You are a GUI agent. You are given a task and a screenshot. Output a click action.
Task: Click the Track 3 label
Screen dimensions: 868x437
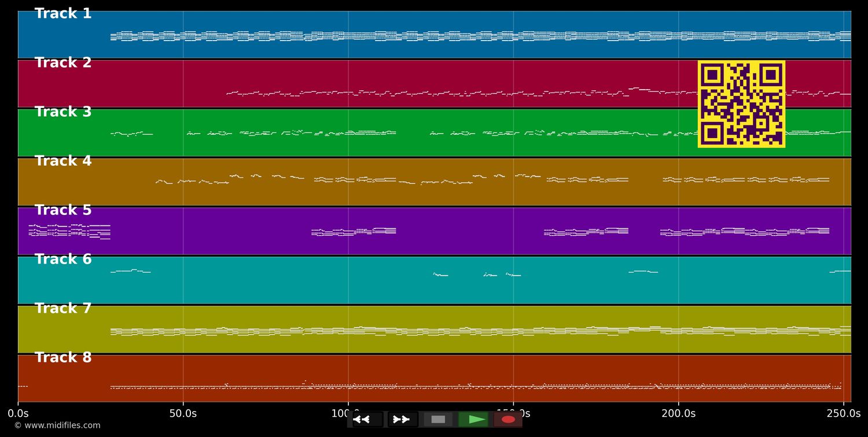[x=62, y=112]
